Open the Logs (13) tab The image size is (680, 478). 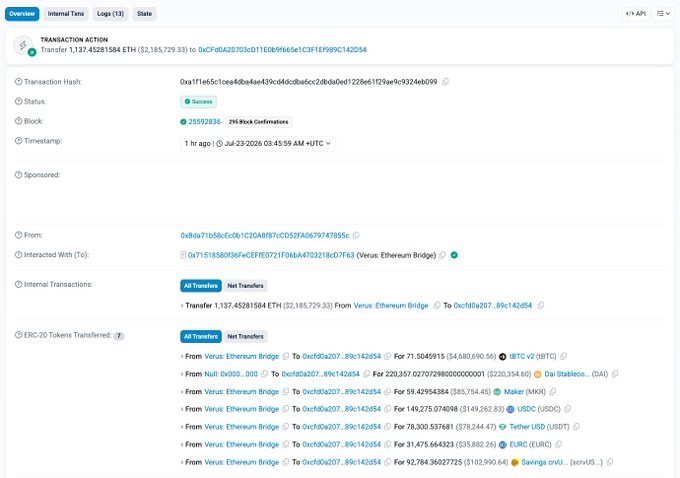[x=110, y=14]
